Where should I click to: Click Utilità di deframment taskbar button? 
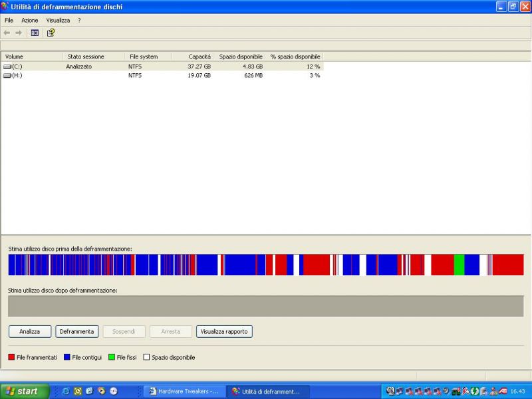pyautogui.click(x=268, y=392)
